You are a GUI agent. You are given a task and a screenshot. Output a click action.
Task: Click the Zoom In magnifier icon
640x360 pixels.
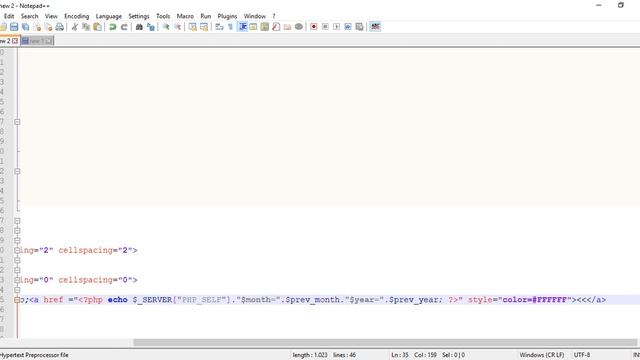coord(166,27)
